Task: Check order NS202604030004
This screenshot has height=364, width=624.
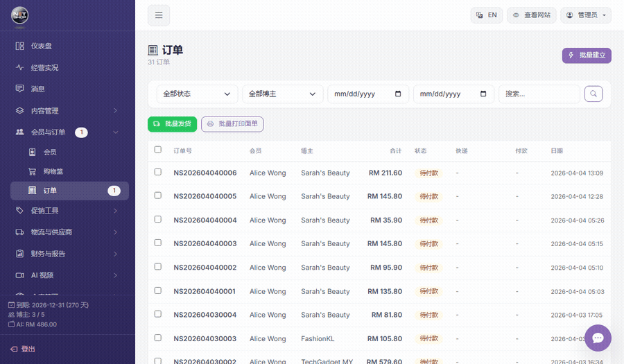Action: (x=158, y=314)
